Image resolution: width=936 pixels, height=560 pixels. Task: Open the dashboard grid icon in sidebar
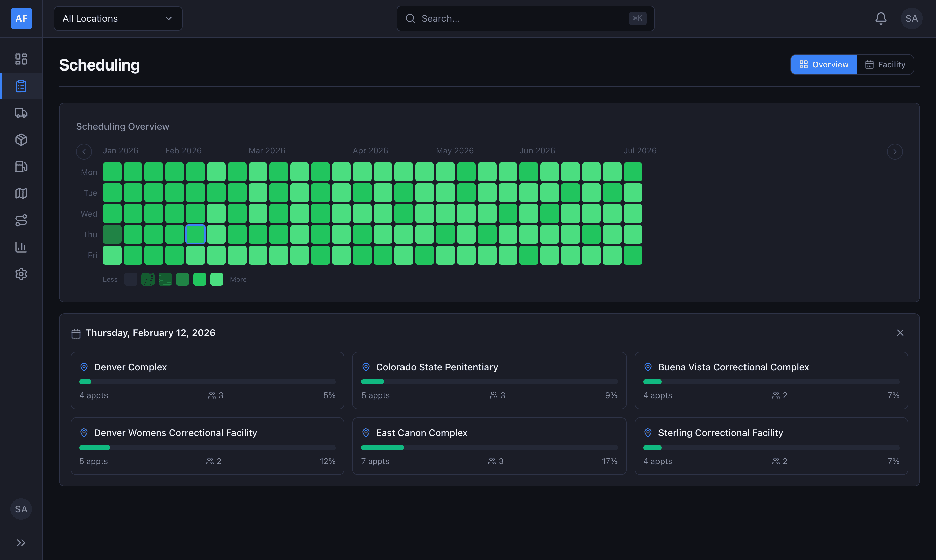[21, 59]
